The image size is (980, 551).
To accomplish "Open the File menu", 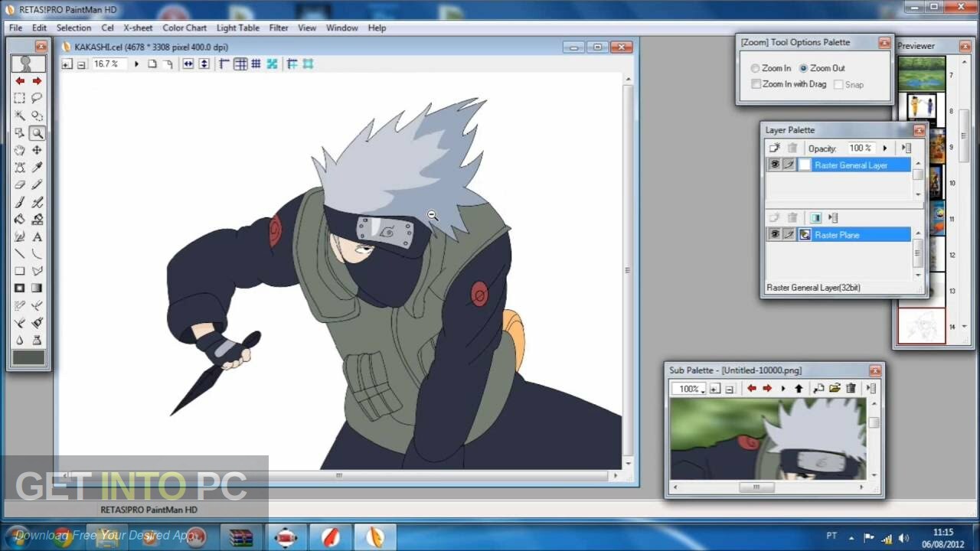I will point(15,28).
